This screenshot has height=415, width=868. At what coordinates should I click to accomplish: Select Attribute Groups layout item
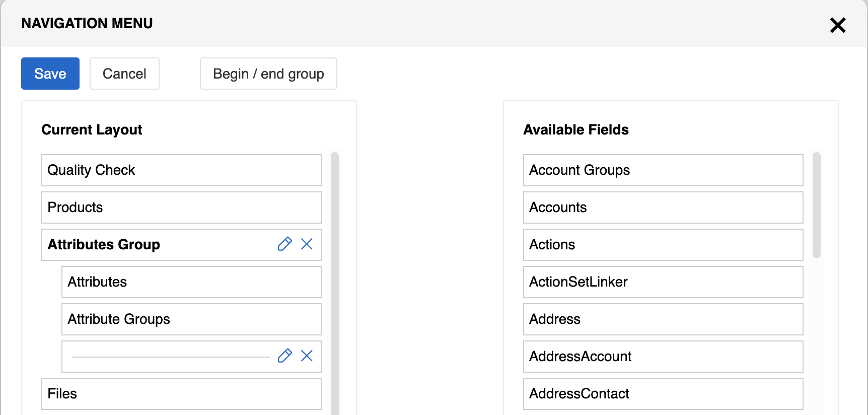tap(191, 319)
